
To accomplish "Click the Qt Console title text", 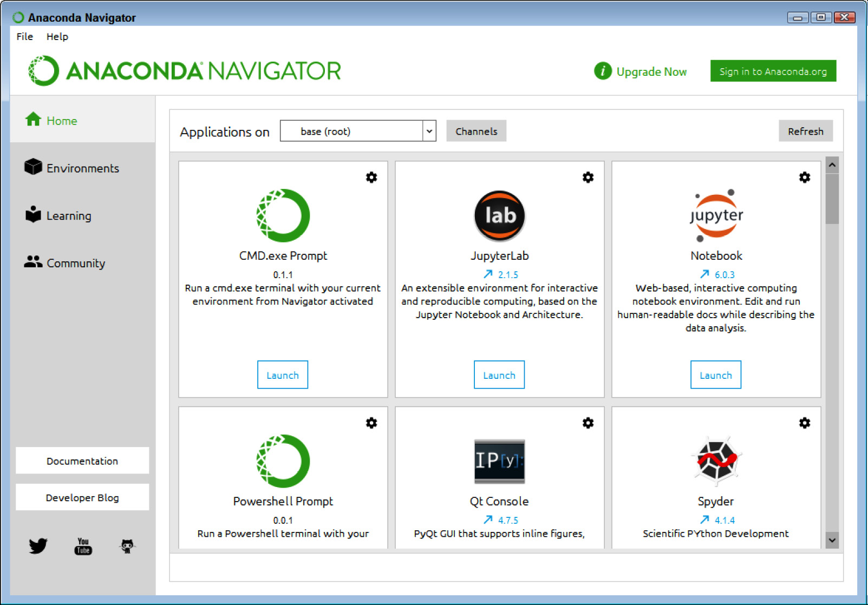I will [499, 501].
